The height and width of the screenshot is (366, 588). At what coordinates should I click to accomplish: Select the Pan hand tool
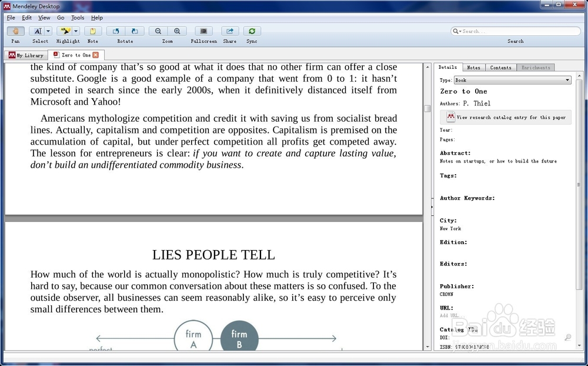[15, 31]
